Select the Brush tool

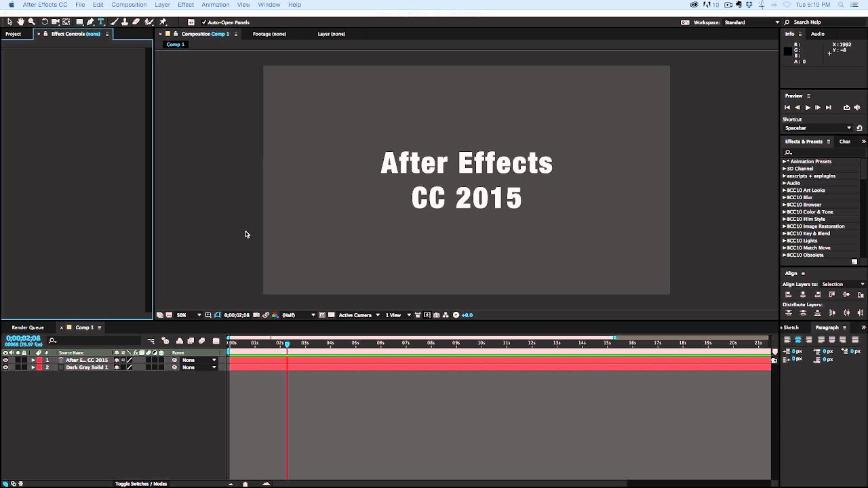pyautogui.click(x=114, y=22)
